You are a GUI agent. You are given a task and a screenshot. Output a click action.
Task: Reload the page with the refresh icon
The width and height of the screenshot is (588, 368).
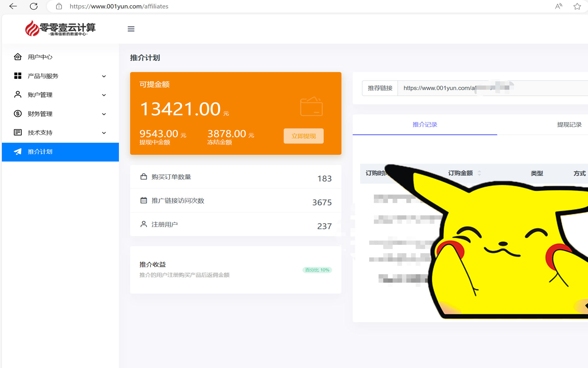(34, 6)
